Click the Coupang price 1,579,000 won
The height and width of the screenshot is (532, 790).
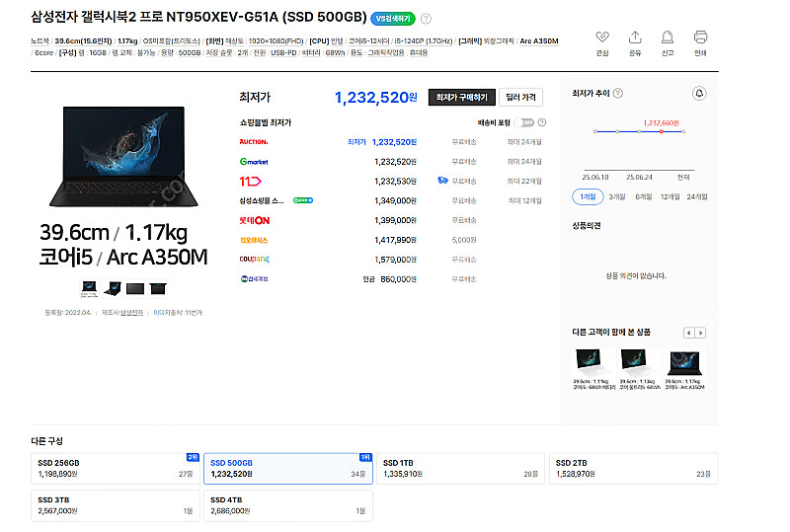395,260
